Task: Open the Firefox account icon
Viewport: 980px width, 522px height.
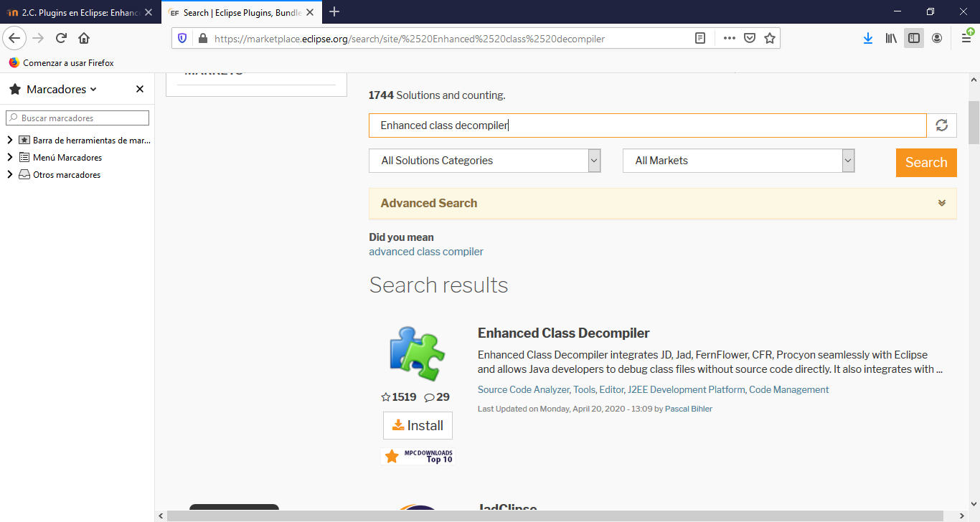Action: pos(937,38)
